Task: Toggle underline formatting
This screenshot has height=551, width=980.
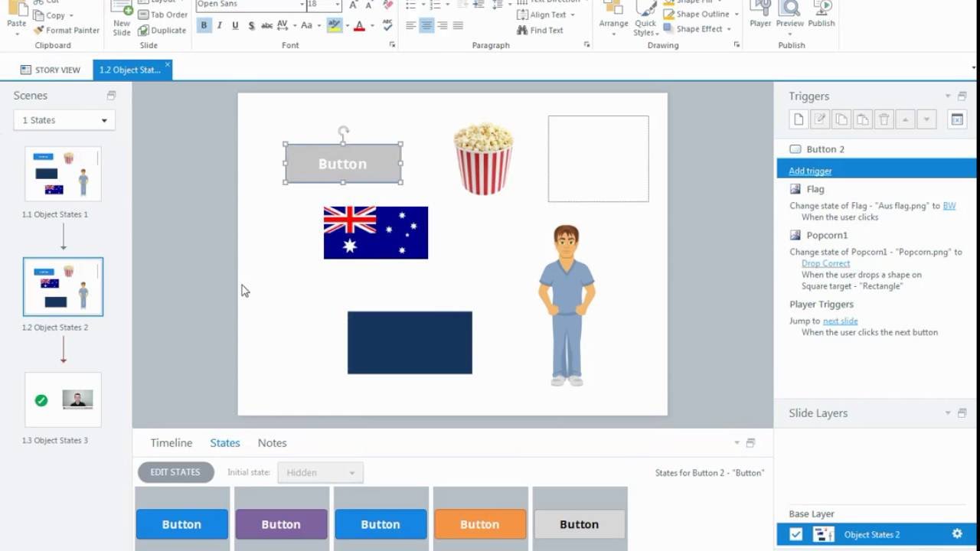Action: [x=235, y=25]
